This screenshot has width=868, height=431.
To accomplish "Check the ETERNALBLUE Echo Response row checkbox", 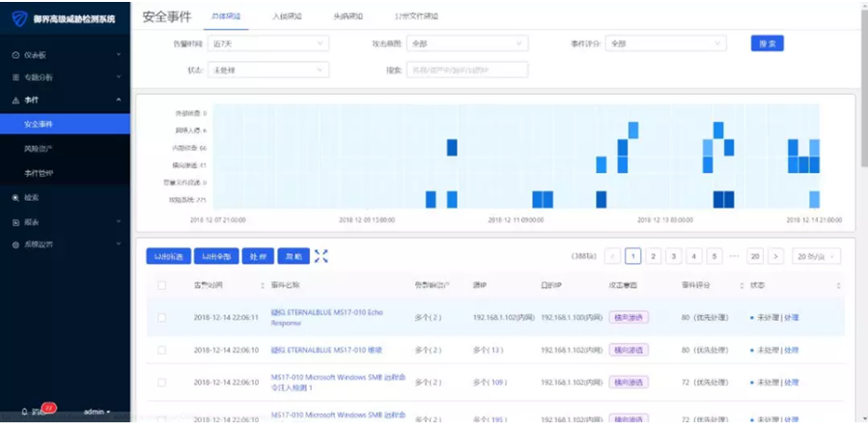I will (162, 317).
